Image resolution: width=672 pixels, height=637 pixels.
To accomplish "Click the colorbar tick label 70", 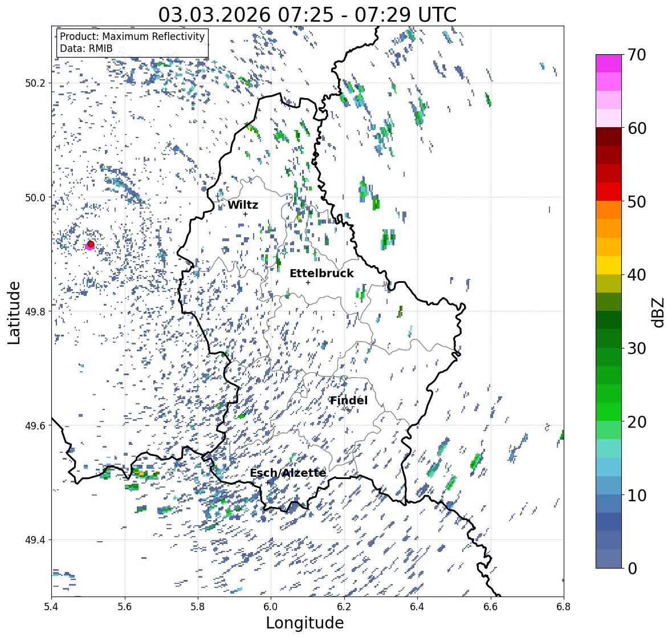I will click(637, 55).
